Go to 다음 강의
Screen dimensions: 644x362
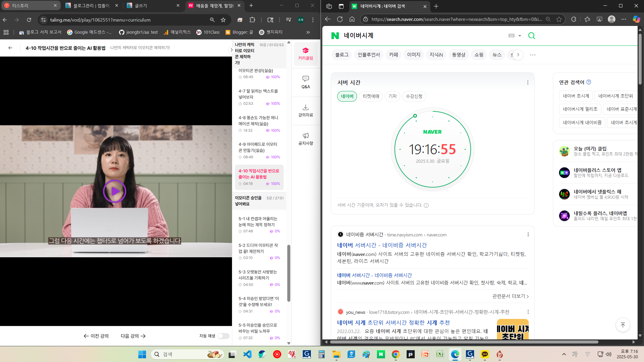tap(133, 336)
